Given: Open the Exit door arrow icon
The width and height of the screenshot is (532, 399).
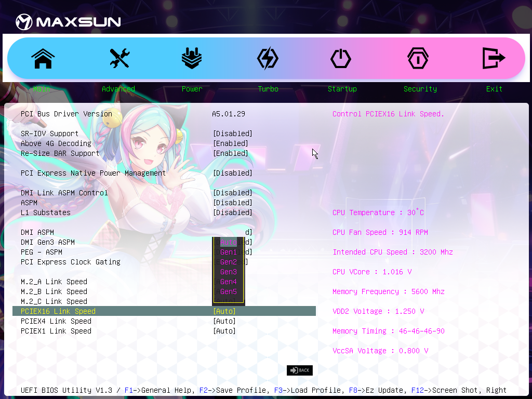Looking at the screenshot, I should coord(494,58).
